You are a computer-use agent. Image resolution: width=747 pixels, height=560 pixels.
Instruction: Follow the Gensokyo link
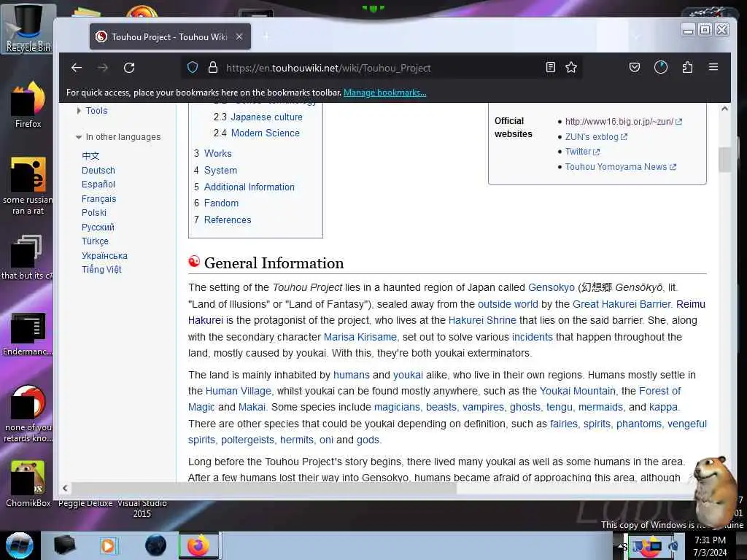tap(551, 287)
